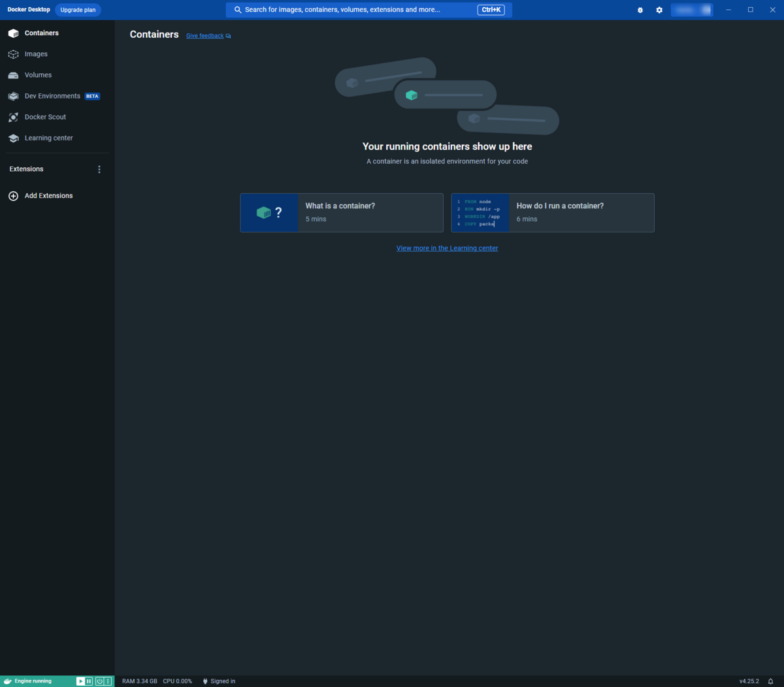Close the Docker Desktop window
This screenshot has height=687, width=784.
click(773, 10)
